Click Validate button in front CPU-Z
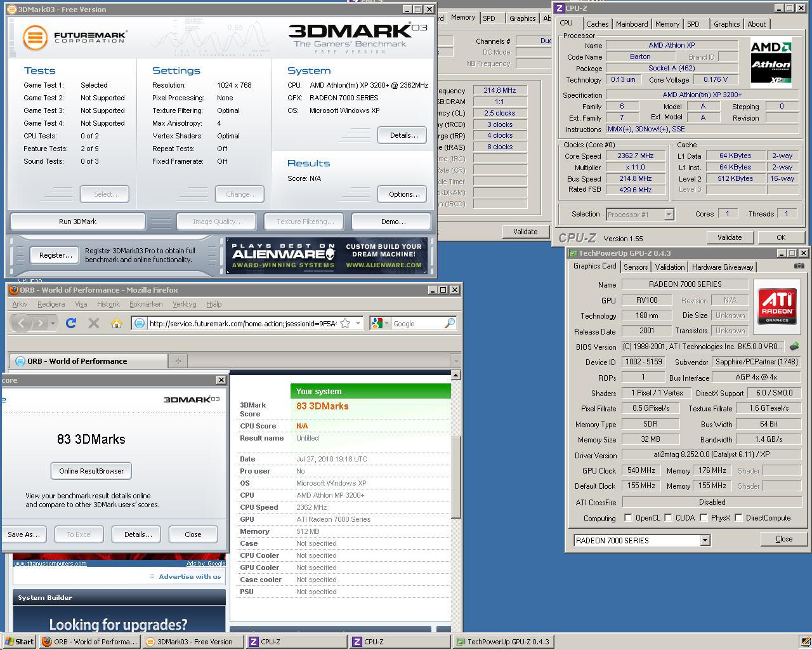This screenshot has height=650, width=812. click(x=730, y=237)
